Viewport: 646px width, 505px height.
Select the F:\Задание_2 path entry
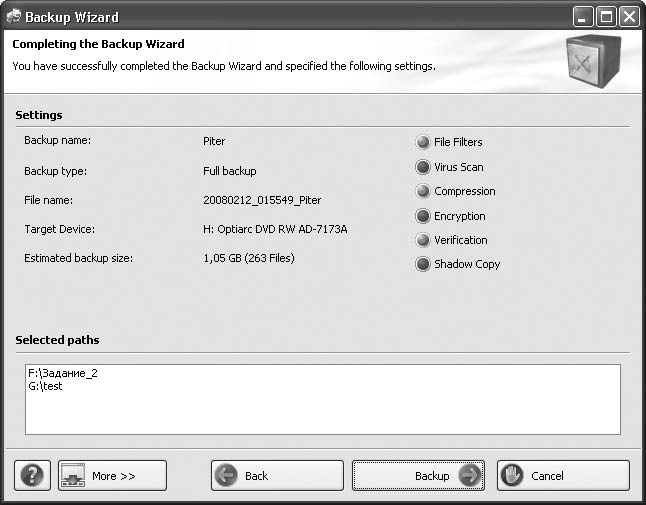pos(63,373)
